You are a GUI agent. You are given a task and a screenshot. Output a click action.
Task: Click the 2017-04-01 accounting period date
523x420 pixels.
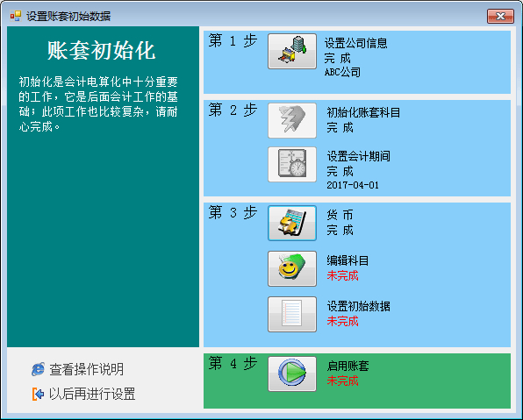353,185
